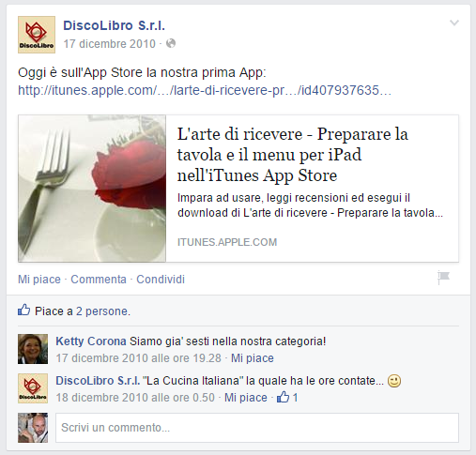
Task: Toggle Mi piace on DiscoLibro's comment
Action: click(x=246, y=398)
